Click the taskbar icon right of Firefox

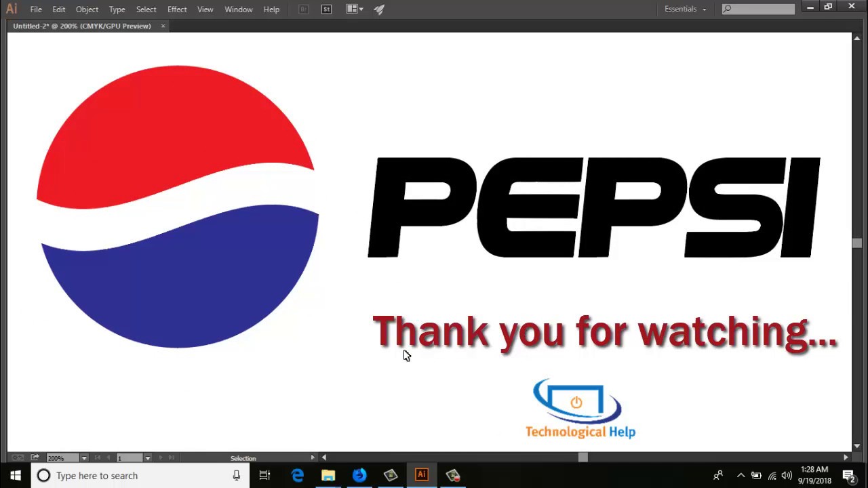[391, 475]
